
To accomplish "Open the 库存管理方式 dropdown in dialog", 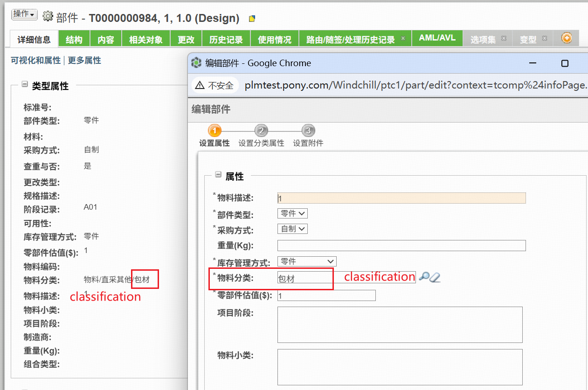I will tap(306, 261).
